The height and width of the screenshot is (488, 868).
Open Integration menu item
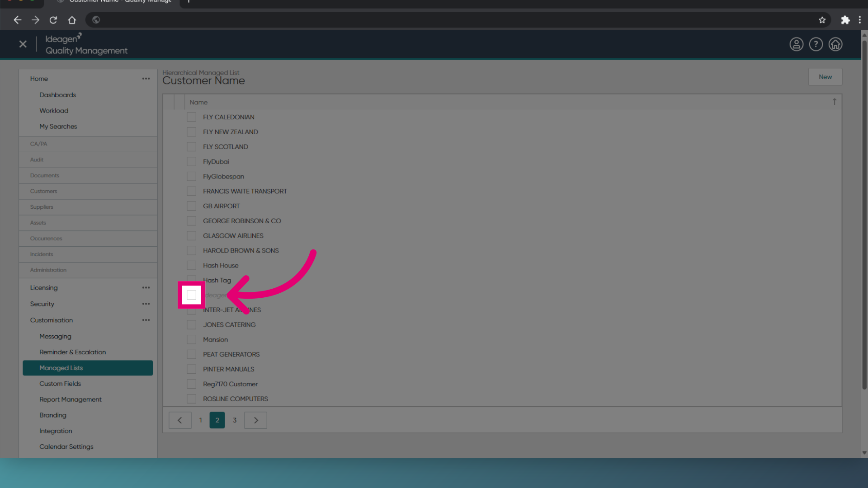(56, 431)
